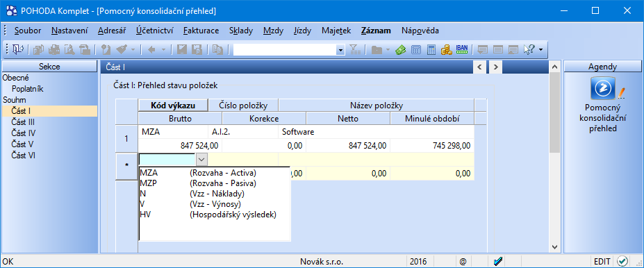Image resolution: width=644 pixels, height=268 pixels.
Task: Select Část III in the Sekce tree
Action: 23,122
